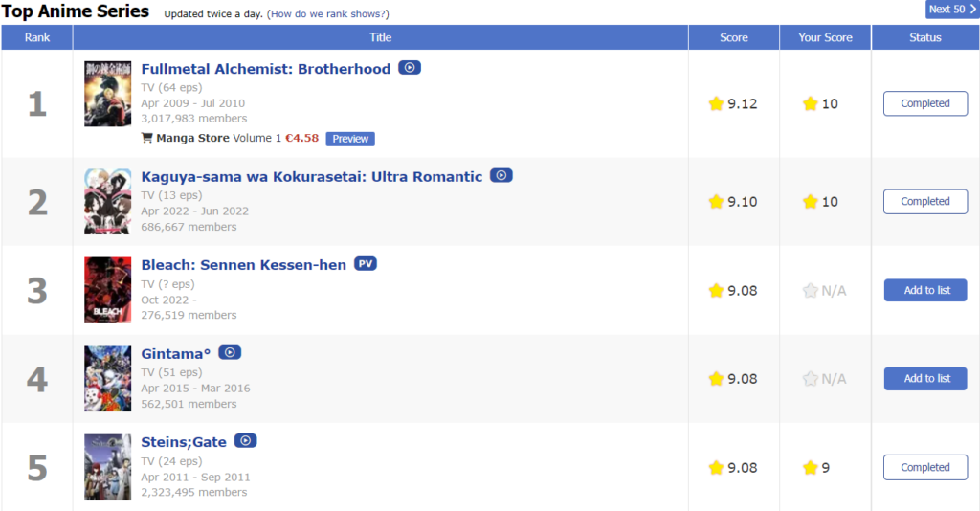Image resolution: width=980 pixels, height=511 pixels.
Task: Click the Gintama° video play icon
Action: [x=230, y=352]
